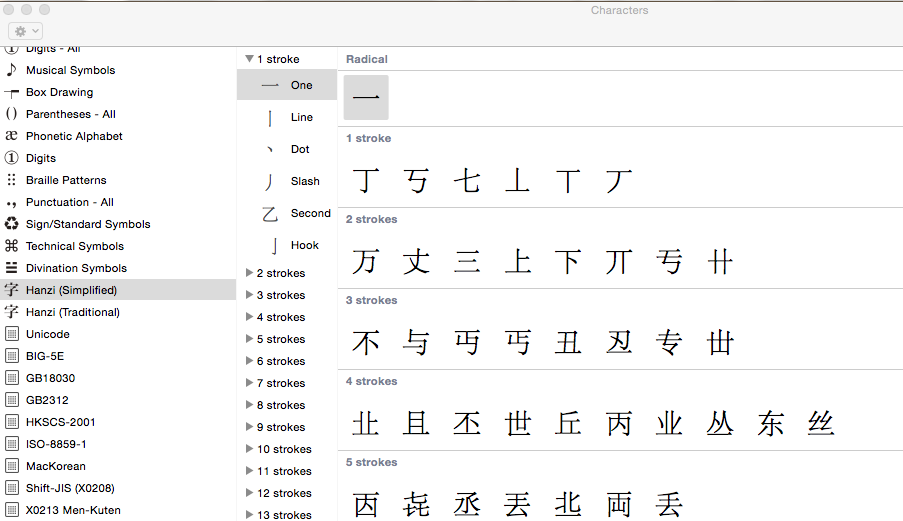Click the Phonetic Alphabet æ icon
Viewport: 903px width, 521px height.
coord(12,136)
